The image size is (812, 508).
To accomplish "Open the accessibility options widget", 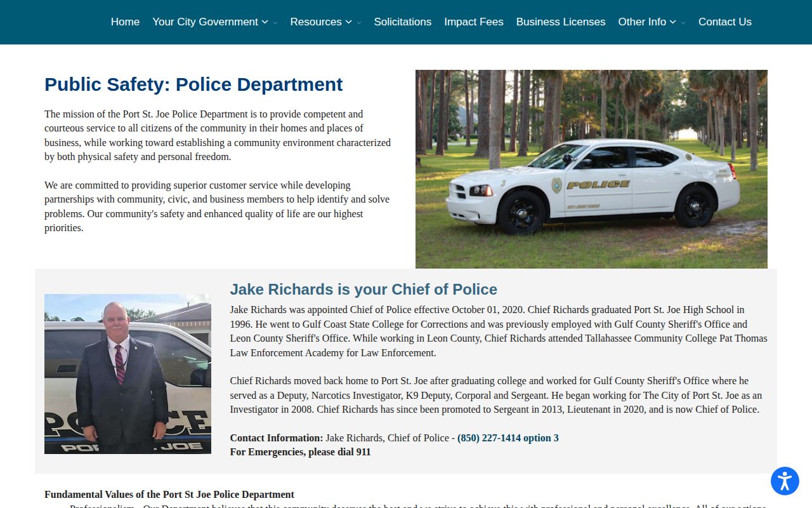I will click(785, 481).
